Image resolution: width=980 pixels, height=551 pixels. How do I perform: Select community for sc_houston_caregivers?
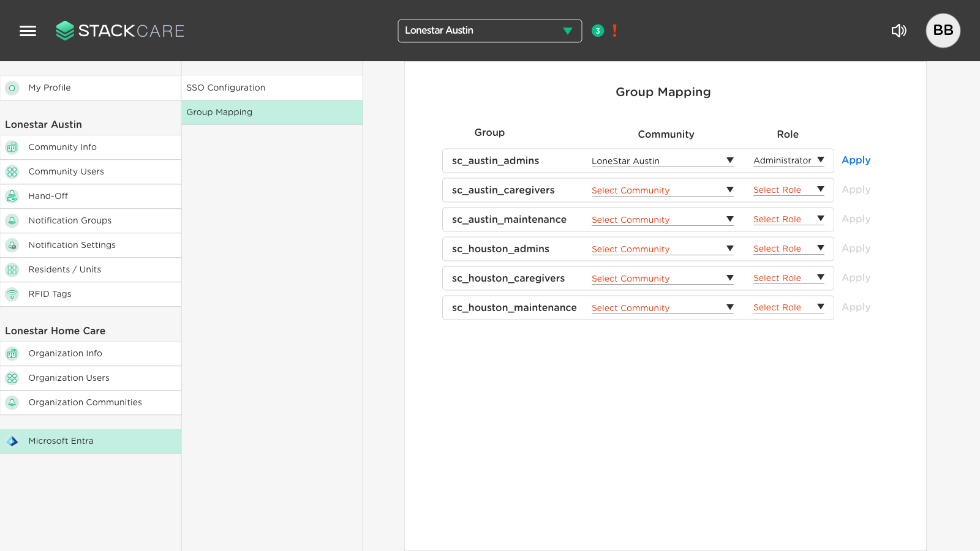click(x=662, y=279)
